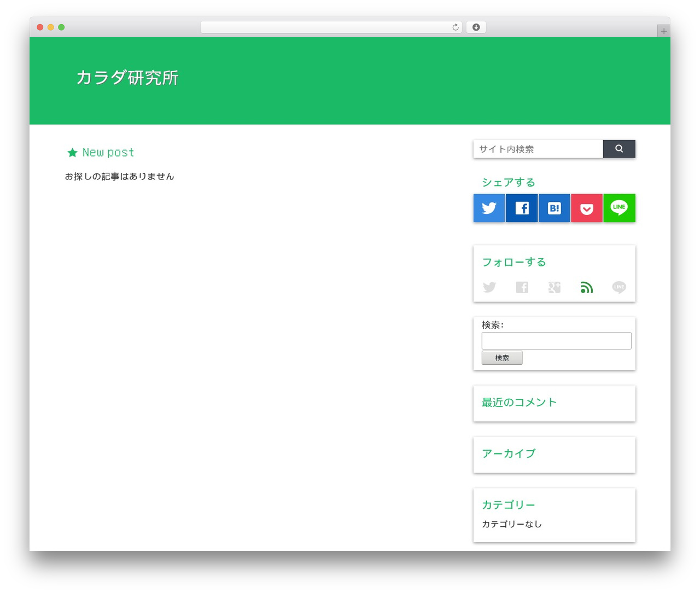Open a new browser tab
The image size is (700, 593).
tap(664, 31)
